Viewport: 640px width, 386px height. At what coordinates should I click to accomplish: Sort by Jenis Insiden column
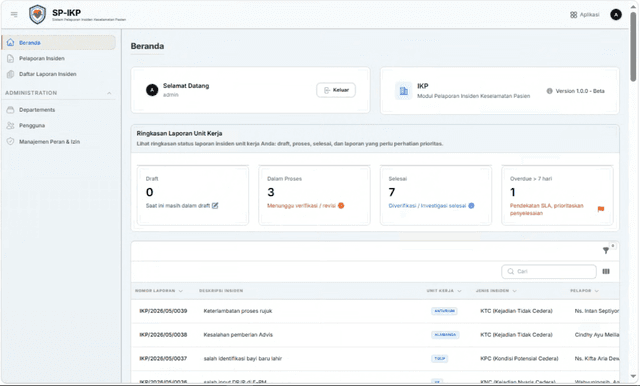point(496,291)
